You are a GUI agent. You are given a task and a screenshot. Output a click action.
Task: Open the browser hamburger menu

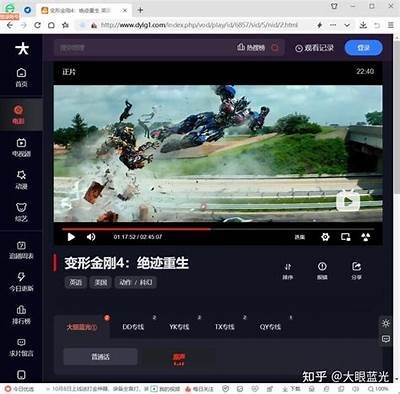point(391,25)
